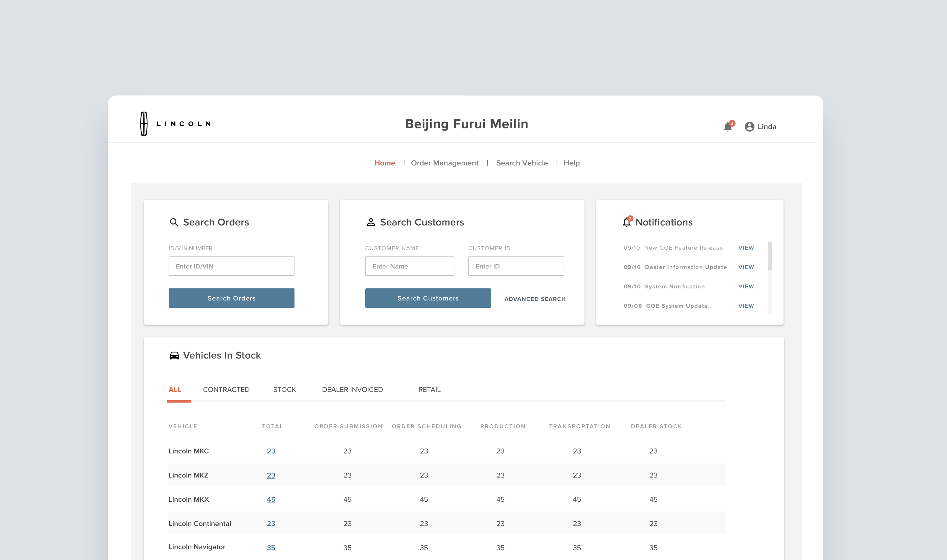The image size is (947, 560).
Task: Click the VEHICLE column header
Action: pyautogui.click(x=183, y=426)
